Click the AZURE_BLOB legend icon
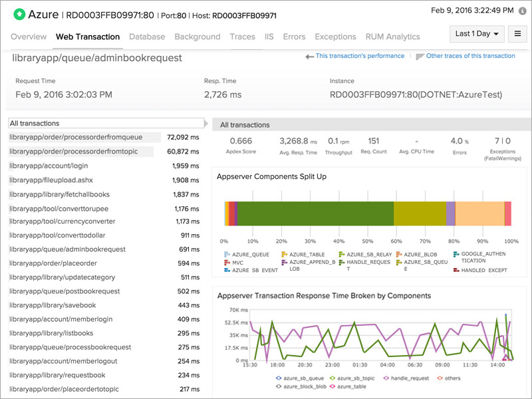Image resolution: width=532 pixels, height=399 pixels. tap(398, 254)
